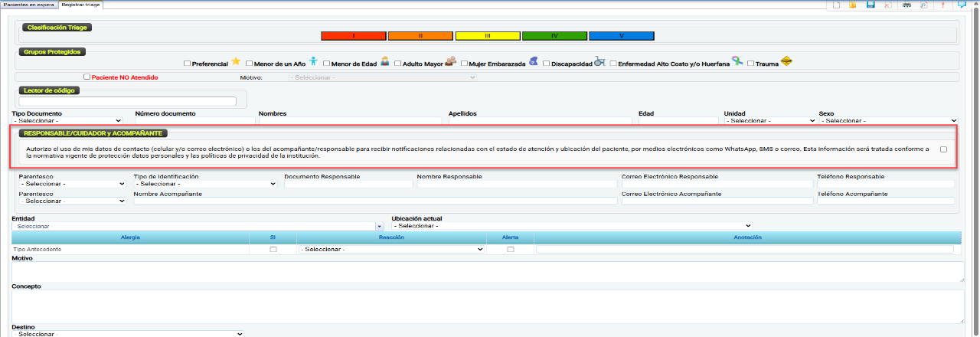Open the Ubicación actual dropdown

click(571, 226)
